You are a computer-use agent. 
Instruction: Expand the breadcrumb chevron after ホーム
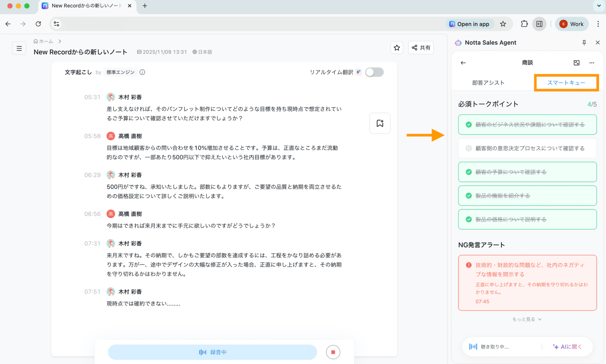tap(60, 41)
